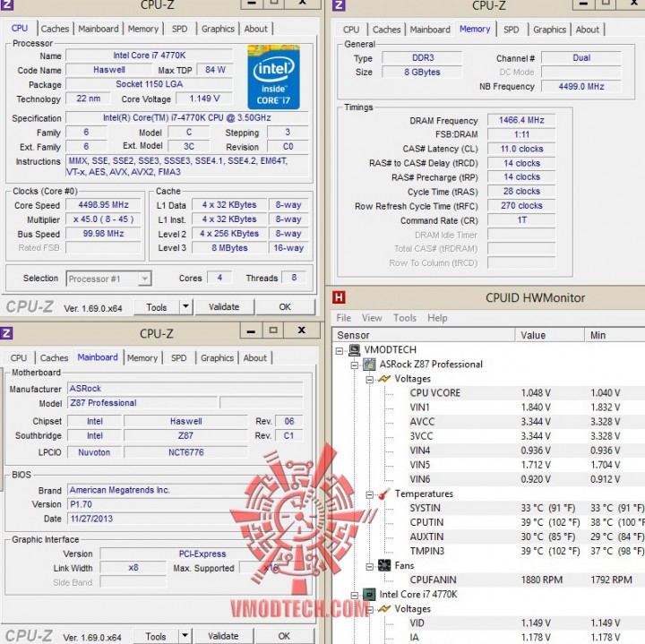
Task: Click the HWMonitor red H title icon
Action: [339, 297]
